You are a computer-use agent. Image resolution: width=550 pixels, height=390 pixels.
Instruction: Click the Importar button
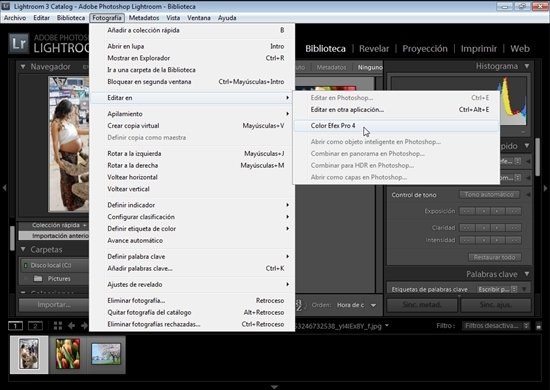click(54, 305)
